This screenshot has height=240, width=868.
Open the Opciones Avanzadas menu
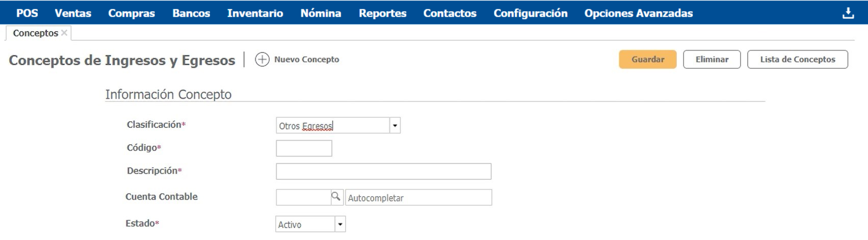[x=638, y=13]
